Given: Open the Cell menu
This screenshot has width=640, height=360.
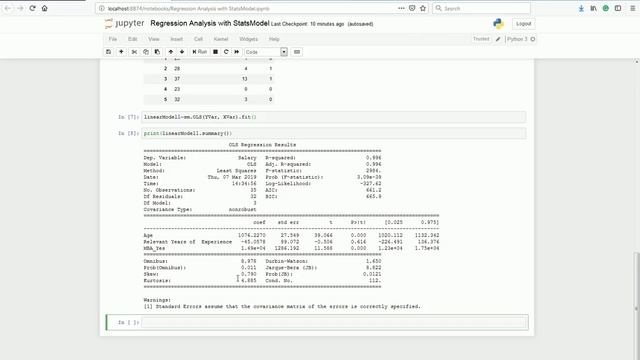Looking at the screenshot, I should [198, 39].
